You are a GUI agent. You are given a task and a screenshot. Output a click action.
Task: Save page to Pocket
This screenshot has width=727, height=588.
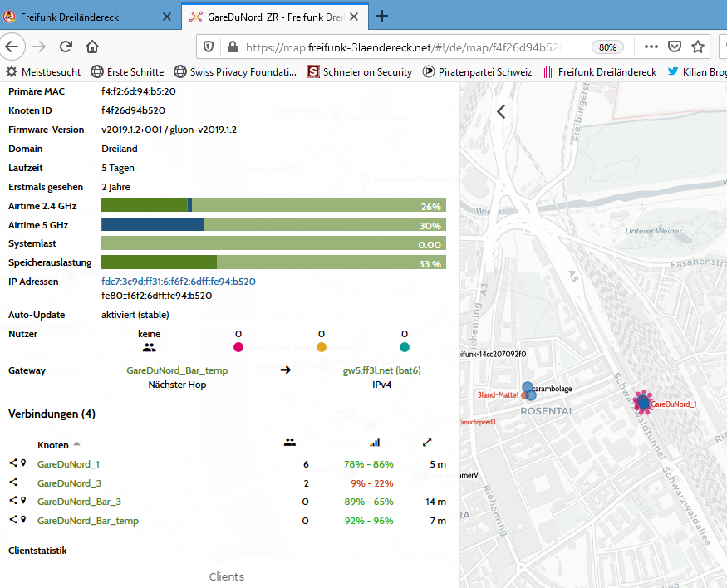tap(674, 47)
